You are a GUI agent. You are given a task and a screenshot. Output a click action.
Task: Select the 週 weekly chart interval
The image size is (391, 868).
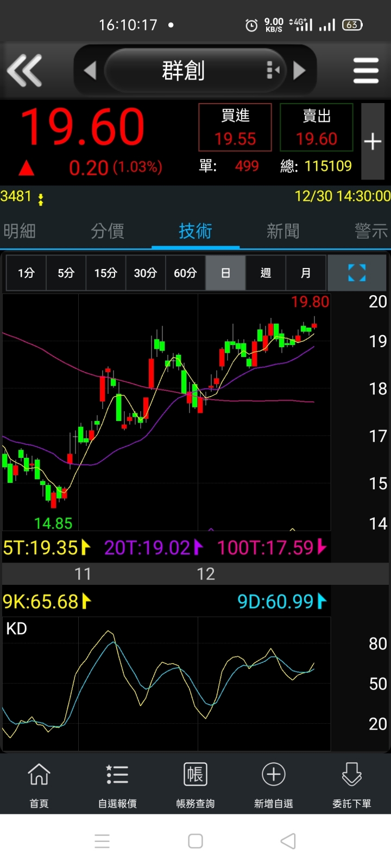coord(266,273)
